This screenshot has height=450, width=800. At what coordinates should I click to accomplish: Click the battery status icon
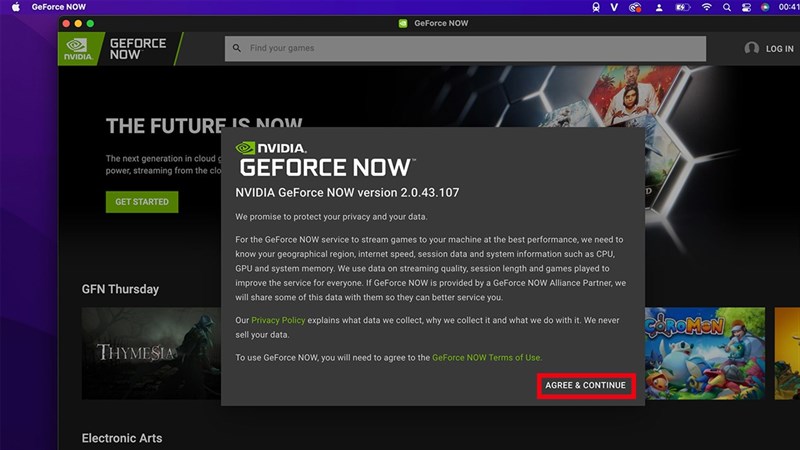tap(683, 7)
